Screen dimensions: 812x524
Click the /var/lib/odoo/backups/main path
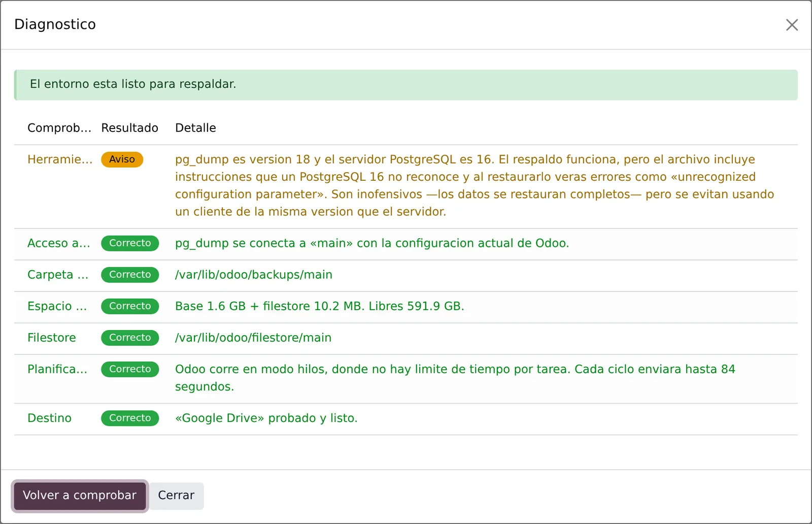click(254, 275)
